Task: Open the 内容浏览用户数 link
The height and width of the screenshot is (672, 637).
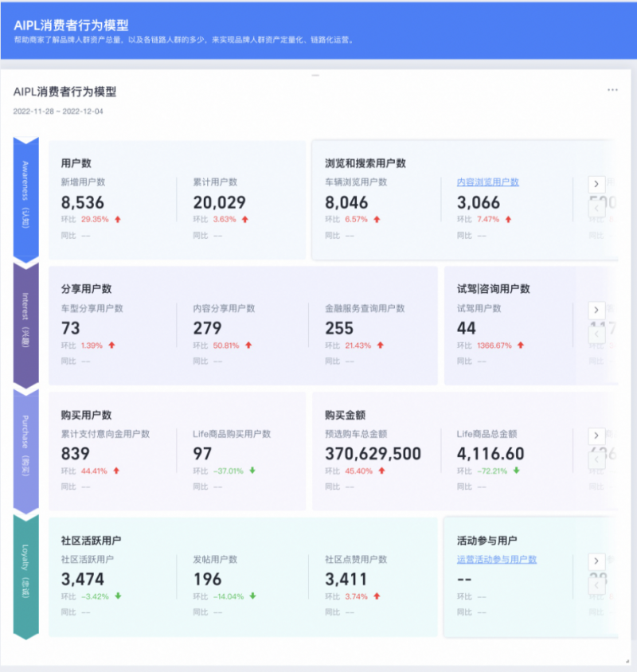Action: pos(487,182)
